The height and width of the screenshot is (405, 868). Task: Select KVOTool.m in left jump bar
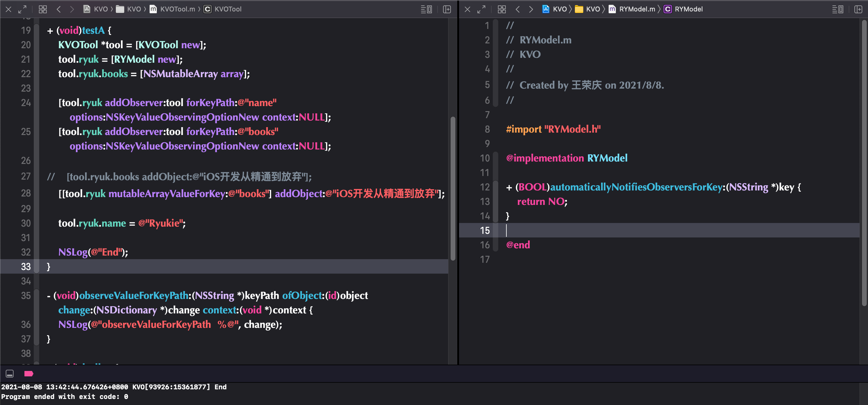(x=172, y=9)
